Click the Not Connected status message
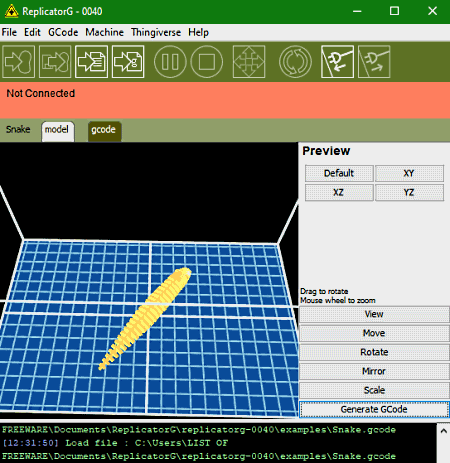This screenshot has height=463, width=450. coord(41,93)
